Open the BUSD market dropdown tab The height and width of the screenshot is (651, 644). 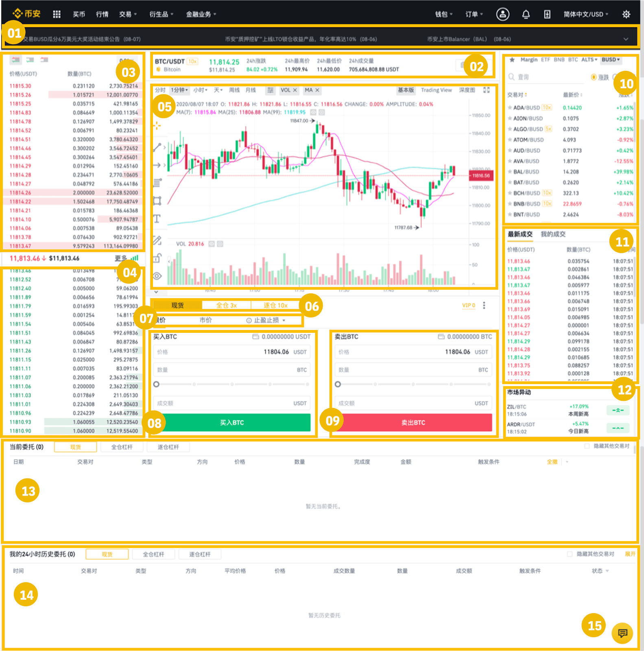(611, 60)
